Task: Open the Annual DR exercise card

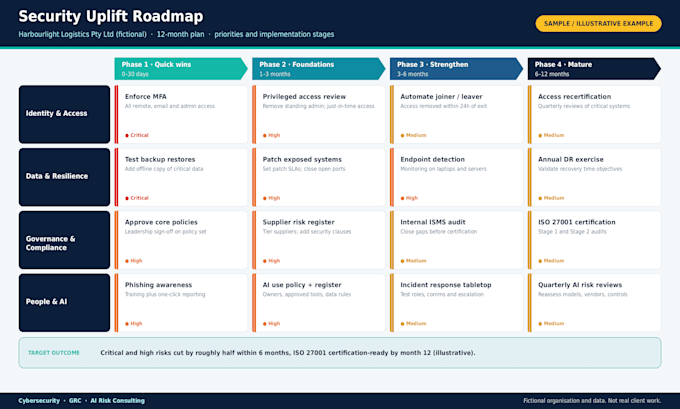Action: coord(594,177)
